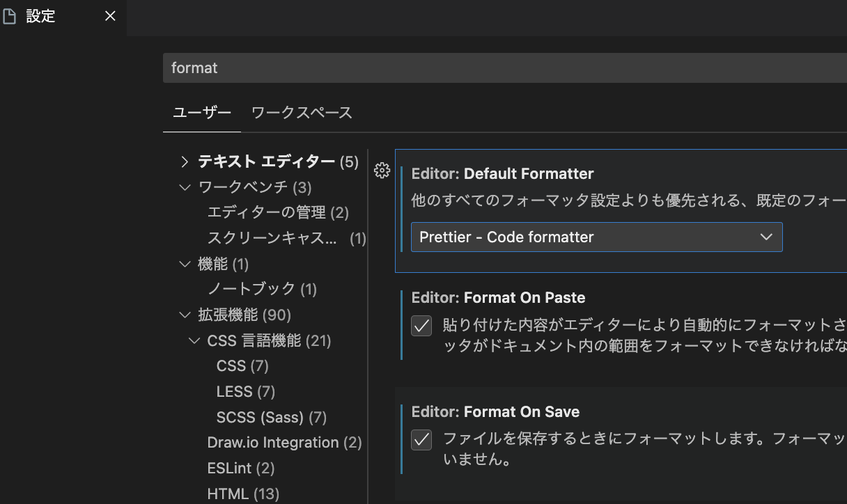
Task: Collapse the CSS 言語機能 tree section
Action: point(194,340)
